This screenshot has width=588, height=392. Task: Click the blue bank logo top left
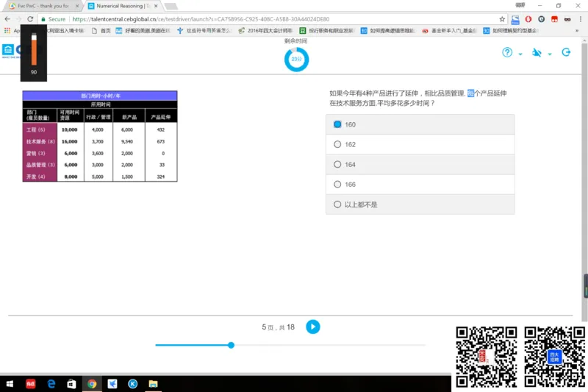coord(8,50)
